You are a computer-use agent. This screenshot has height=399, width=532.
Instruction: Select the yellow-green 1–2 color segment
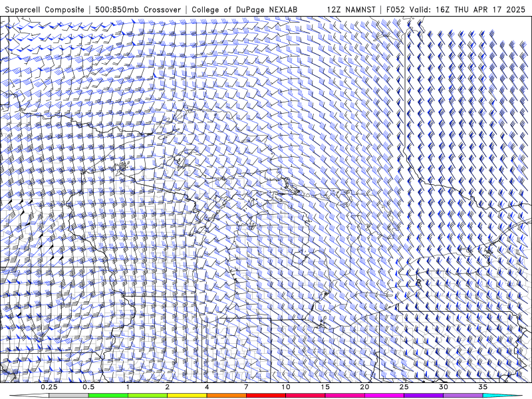(148, 396)
